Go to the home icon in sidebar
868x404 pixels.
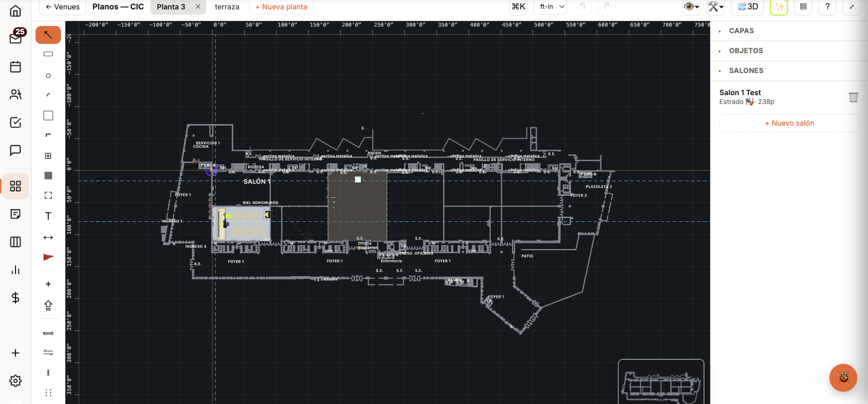[16, 11]
